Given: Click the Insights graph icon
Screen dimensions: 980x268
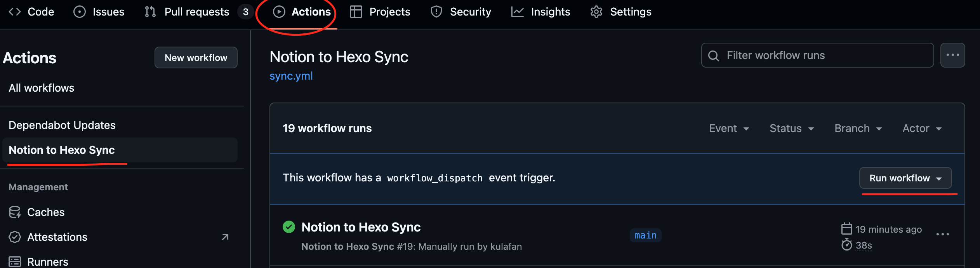Looking at the screenshot, I should pos(518,12).
